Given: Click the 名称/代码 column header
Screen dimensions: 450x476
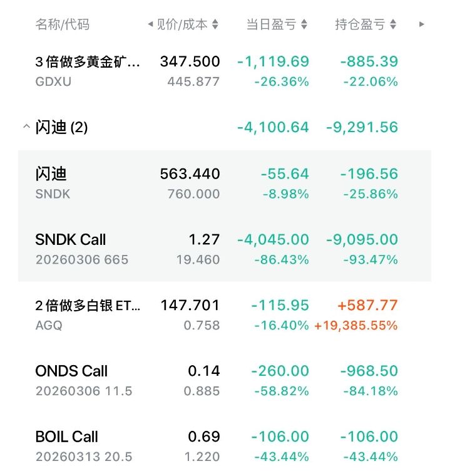Looking at the screenshot, I should (x=63, y=24).
